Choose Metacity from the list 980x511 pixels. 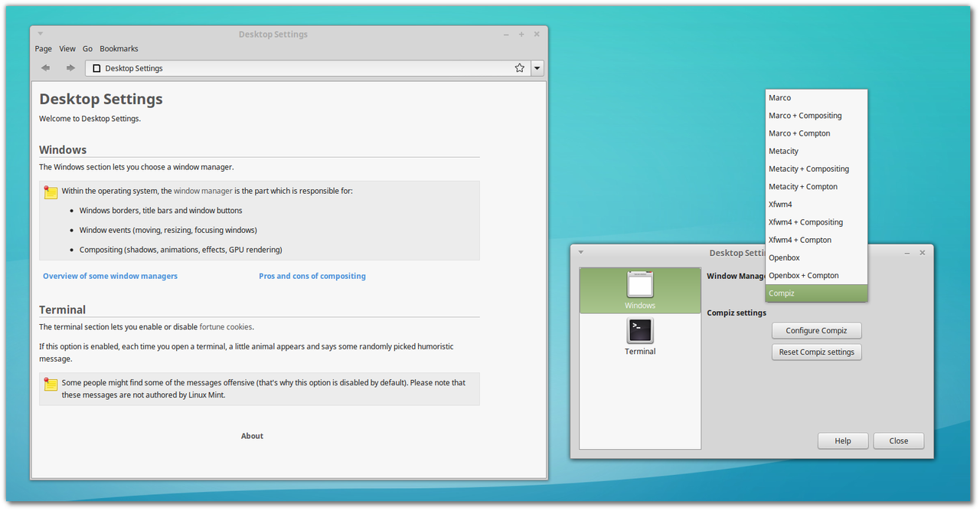pyautogui.click(x=816, y=151)
